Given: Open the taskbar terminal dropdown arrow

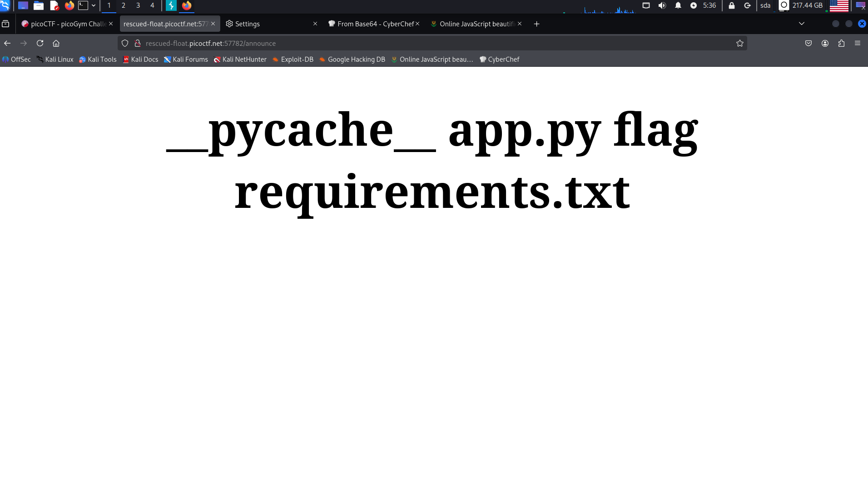Looking at the screenshot, I should click(x=94, y=5).
